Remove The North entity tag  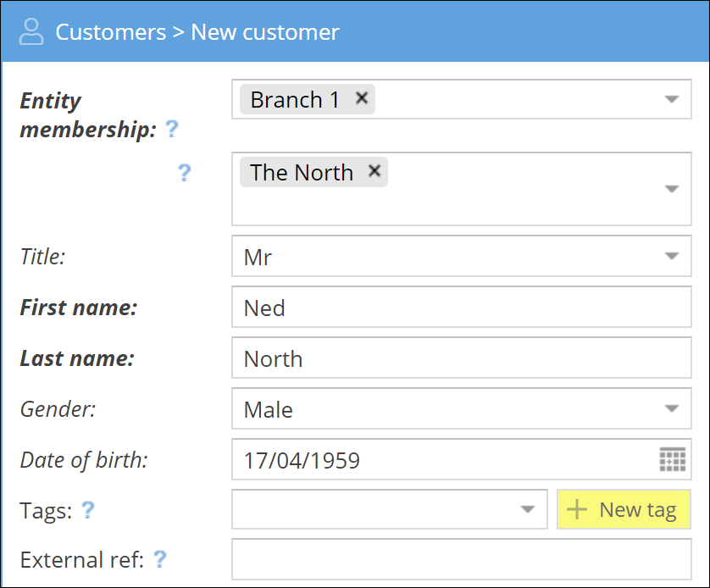[374, 171]
